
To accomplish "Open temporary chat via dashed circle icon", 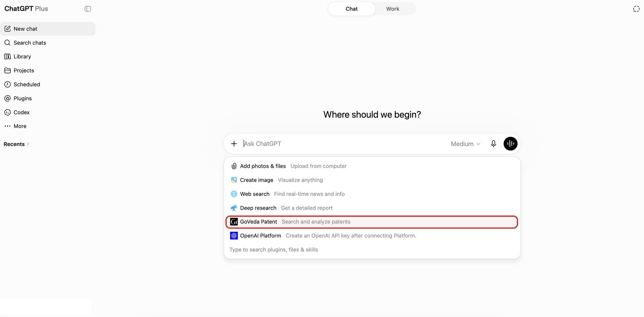I will click(x=636, y=9).
